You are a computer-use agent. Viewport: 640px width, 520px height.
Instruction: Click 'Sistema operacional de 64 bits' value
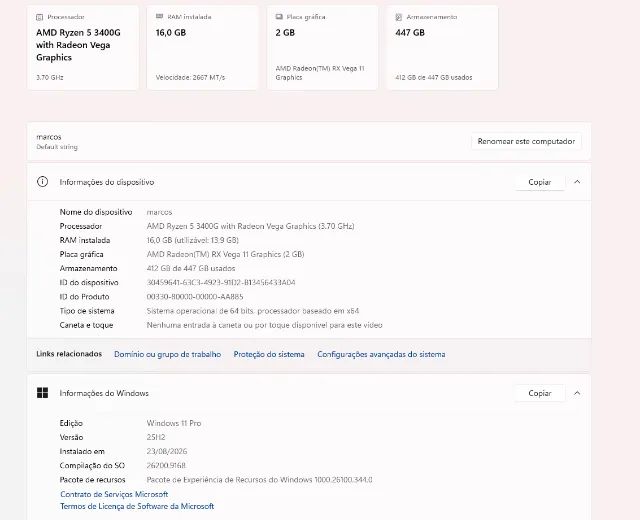pos(253,311)
